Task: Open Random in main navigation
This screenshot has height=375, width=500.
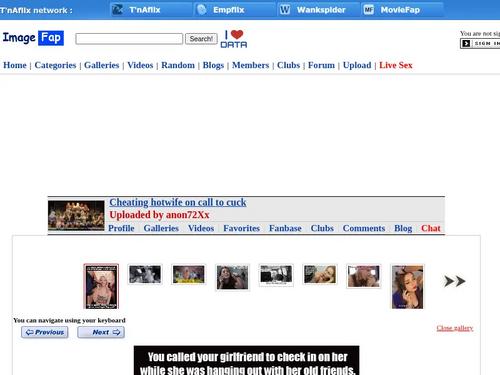Action: coord(178,65)
